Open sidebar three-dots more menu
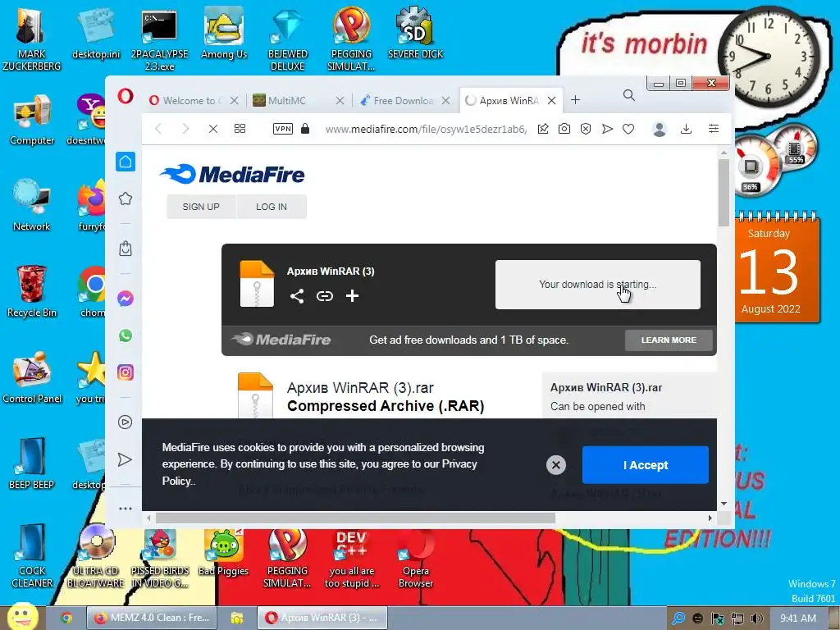 pyautogui.click(x=126, y=509)
